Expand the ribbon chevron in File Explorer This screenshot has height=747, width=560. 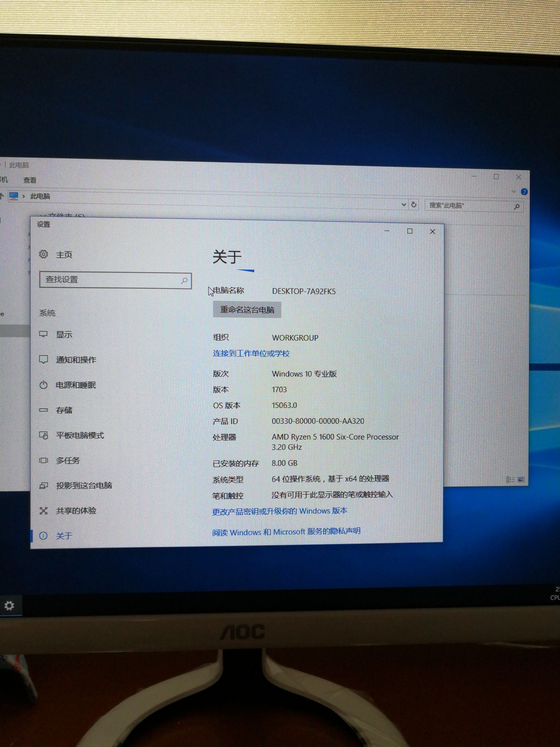tap(514, 192)
